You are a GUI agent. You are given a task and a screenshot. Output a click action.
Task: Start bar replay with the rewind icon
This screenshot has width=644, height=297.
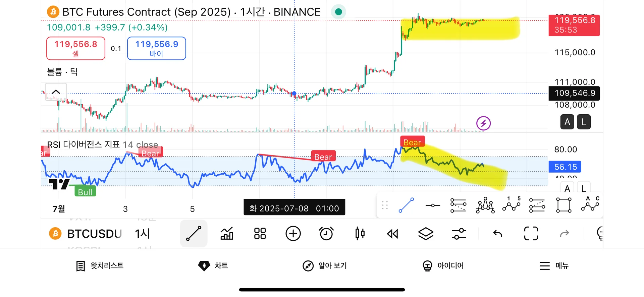[x=392, y=234]
